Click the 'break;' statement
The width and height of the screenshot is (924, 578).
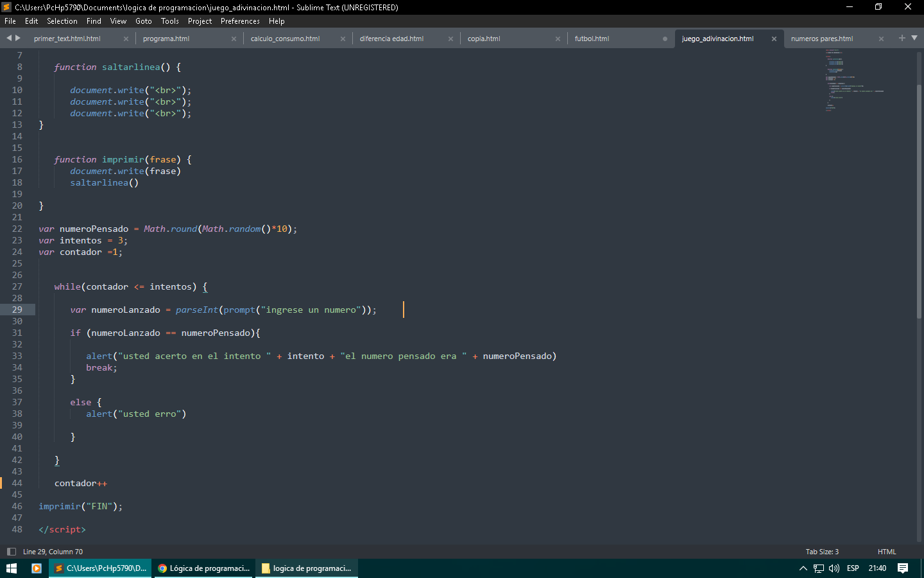(x=101, y=367)
